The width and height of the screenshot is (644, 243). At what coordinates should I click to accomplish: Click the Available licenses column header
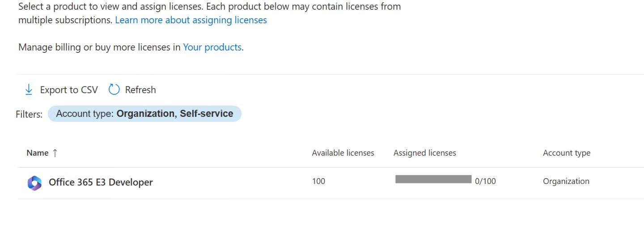(x=343, y=153)
